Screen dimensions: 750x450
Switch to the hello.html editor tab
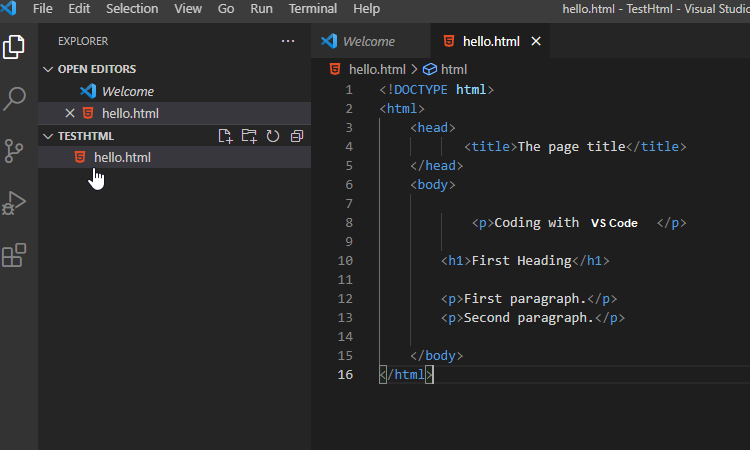click(491, 42)
